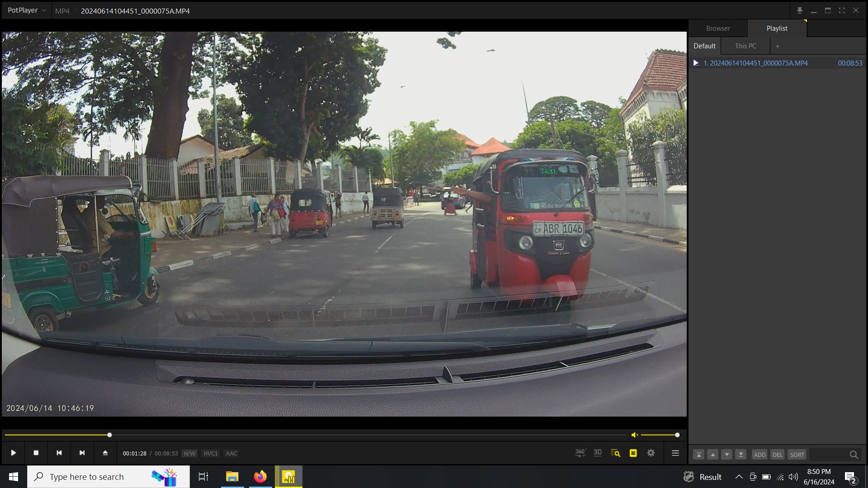
Task: Switch to fullscreen mode
Action: pyautogui.click(x=842, y=10)
